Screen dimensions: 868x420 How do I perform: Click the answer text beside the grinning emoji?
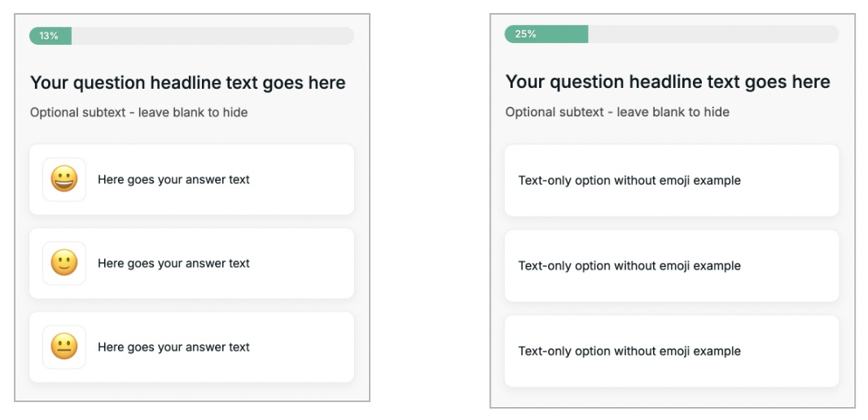tap(173, 180)
